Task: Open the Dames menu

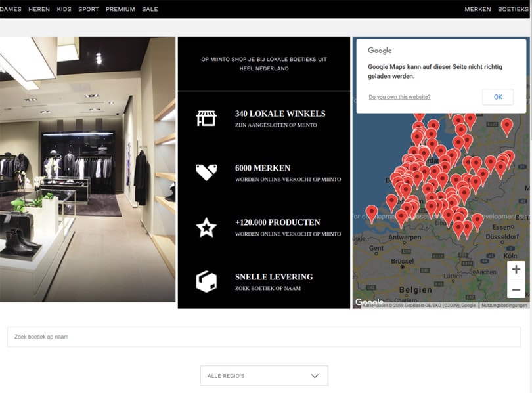Action: tap(11, 9)
